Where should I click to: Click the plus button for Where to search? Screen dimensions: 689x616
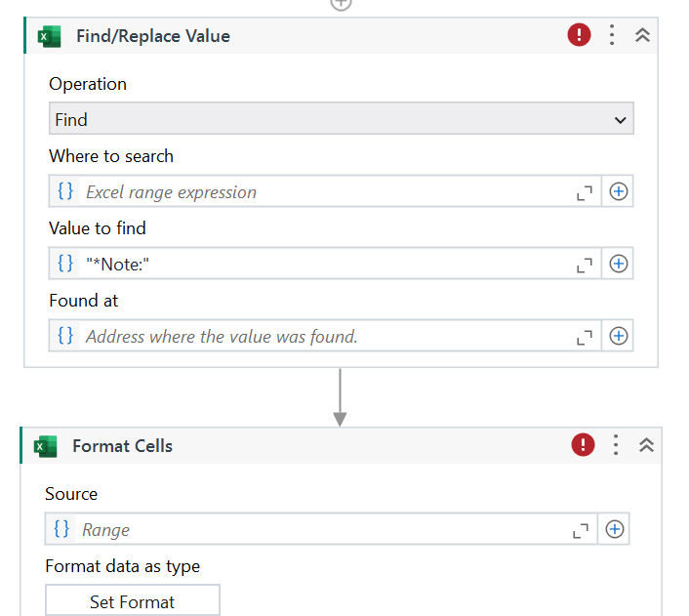618,191
